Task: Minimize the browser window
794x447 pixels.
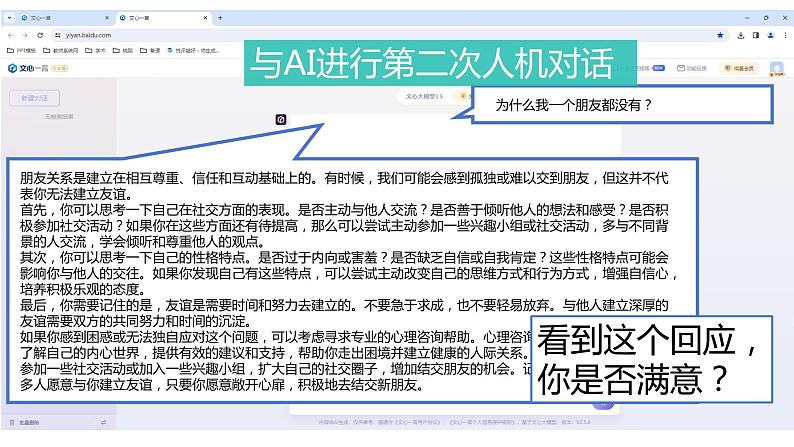Action: 747,18
